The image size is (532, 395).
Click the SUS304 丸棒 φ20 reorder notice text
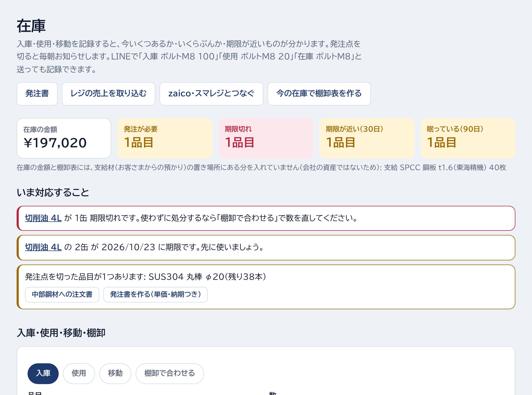pos(145,277)
